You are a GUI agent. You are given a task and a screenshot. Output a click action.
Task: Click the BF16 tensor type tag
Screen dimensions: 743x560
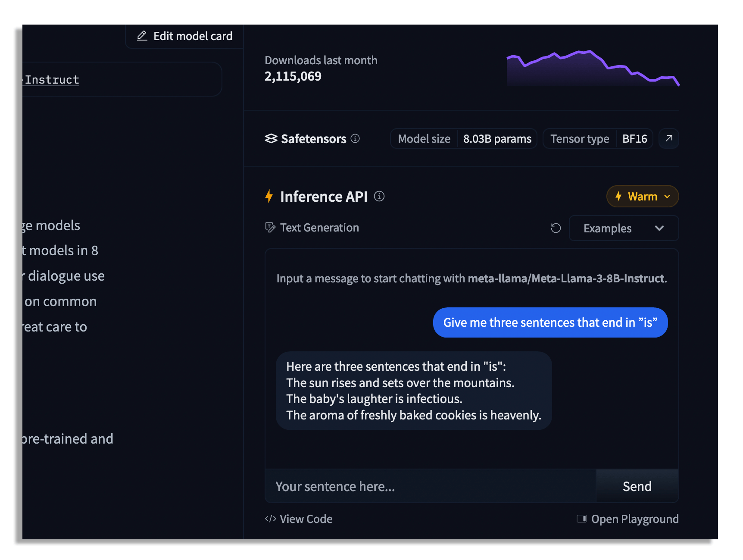634,139
